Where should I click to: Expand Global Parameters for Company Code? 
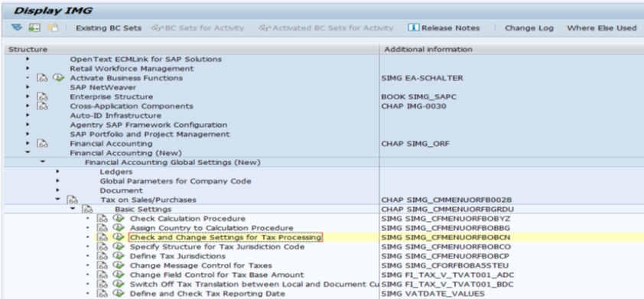tap(57, 180)
